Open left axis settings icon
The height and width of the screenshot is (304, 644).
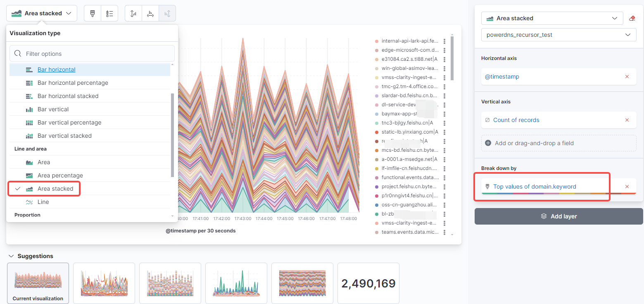click(133, 13)
